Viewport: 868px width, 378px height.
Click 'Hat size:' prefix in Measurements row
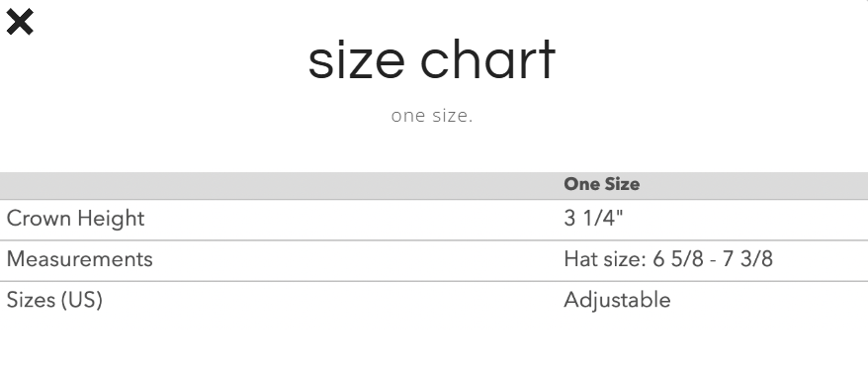point(605,259)
